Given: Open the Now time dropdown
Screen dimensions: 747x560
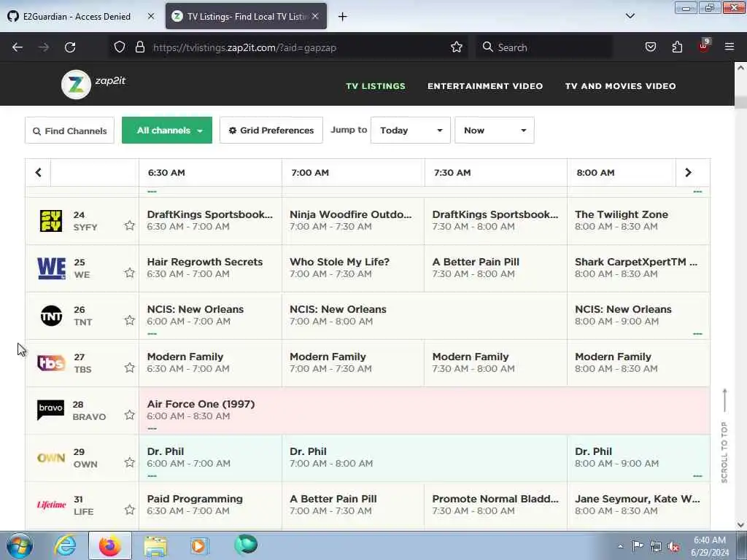Looking at the screenshot, I should (494, 130).
